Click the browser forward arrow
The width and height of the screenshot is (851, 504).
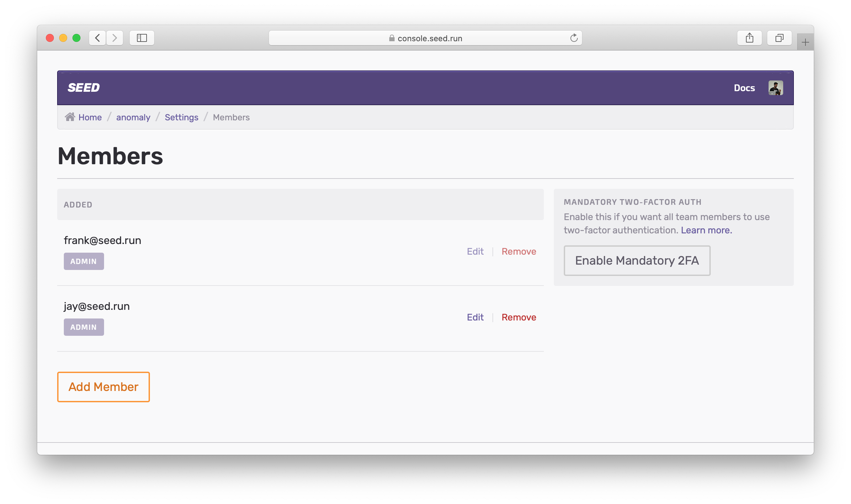(x=115, y=38)
